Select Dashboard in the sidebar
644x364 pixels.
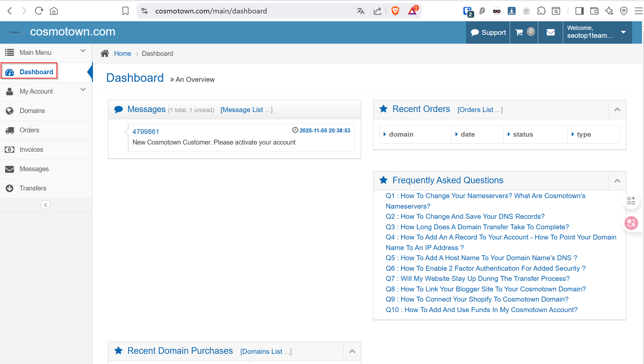tap(46, 72)
